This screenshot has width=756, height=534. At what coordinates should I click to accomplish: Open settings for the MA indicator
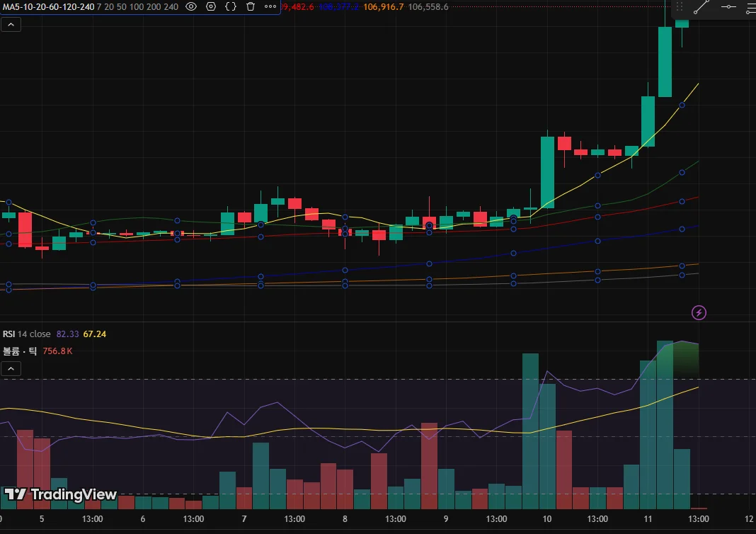coord(211,7)
